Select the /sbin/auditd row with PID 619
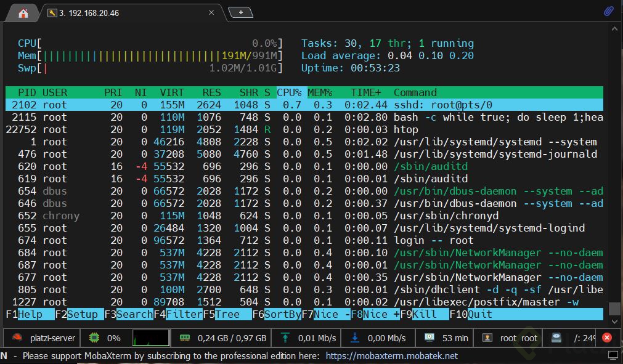 pos(304,179)
